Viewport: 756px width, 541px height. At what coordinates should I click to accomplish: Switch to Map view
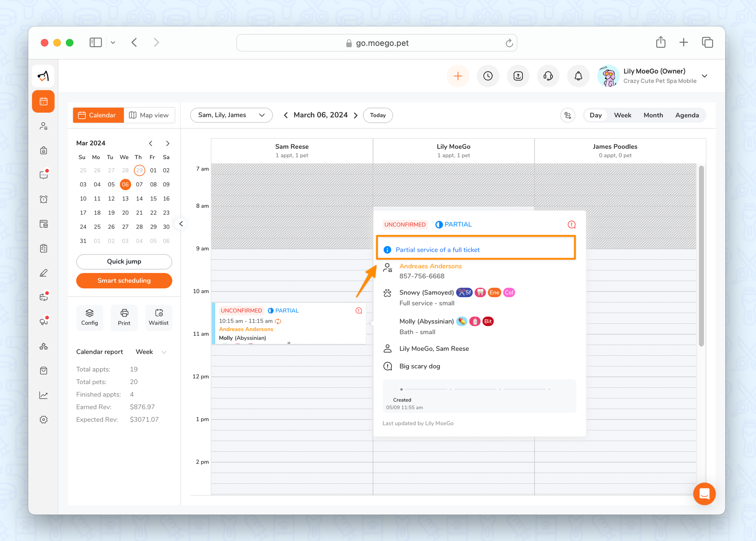149,115
